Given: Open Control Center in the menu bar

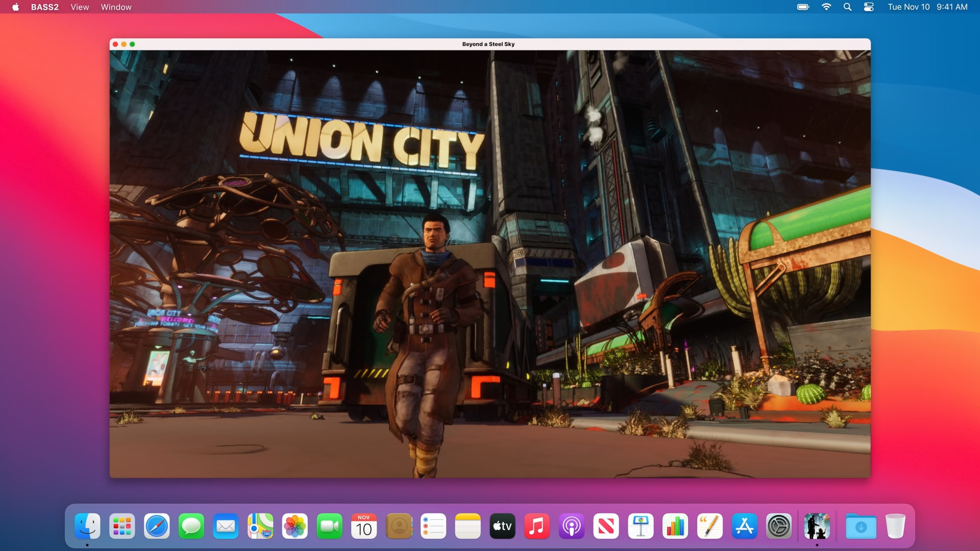Looking at the screenshot, I should (x=869, y=7).
